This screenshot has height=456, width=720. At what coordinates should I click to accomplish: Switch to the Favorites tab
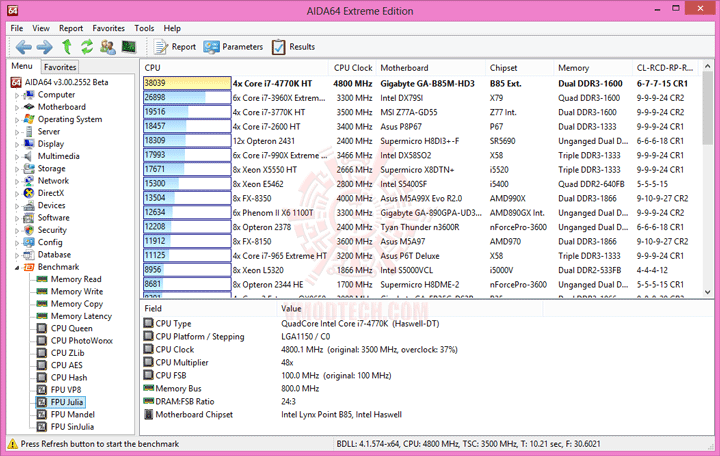(x=60, y=67)
